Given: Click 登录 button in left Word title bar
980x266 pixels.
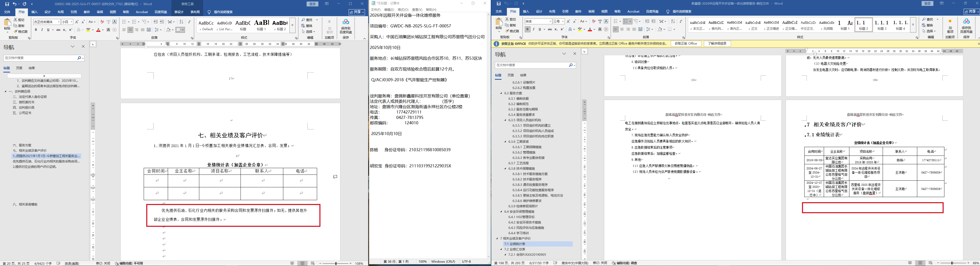Looking at the screenshot, I should point(312,4).
